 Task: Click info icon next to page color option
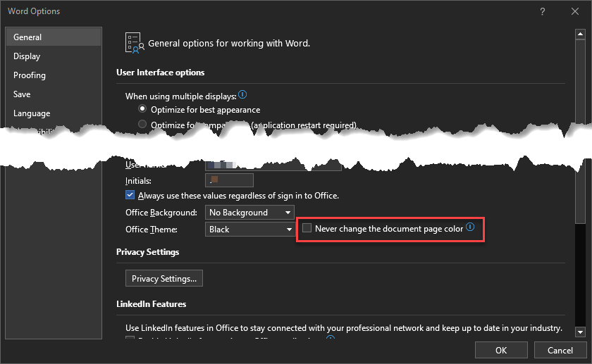point(470,227)
